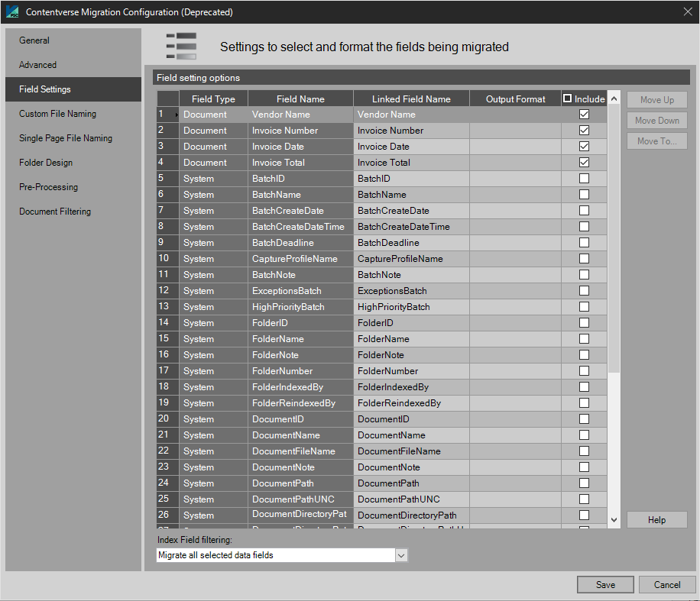Open the Advanced settings page
This screenshot has width=700, height=601.
click(x=73, y=65)
